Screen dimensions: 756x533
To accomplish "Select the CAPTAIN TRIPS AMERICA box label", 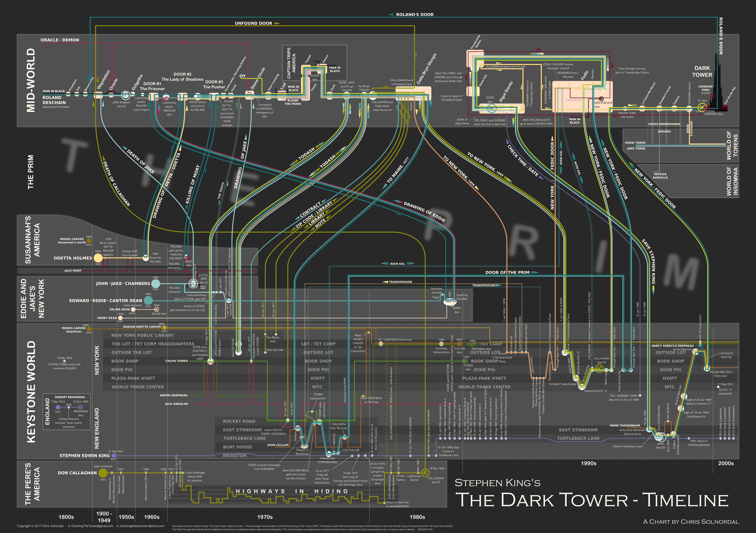I will point(291,63).
